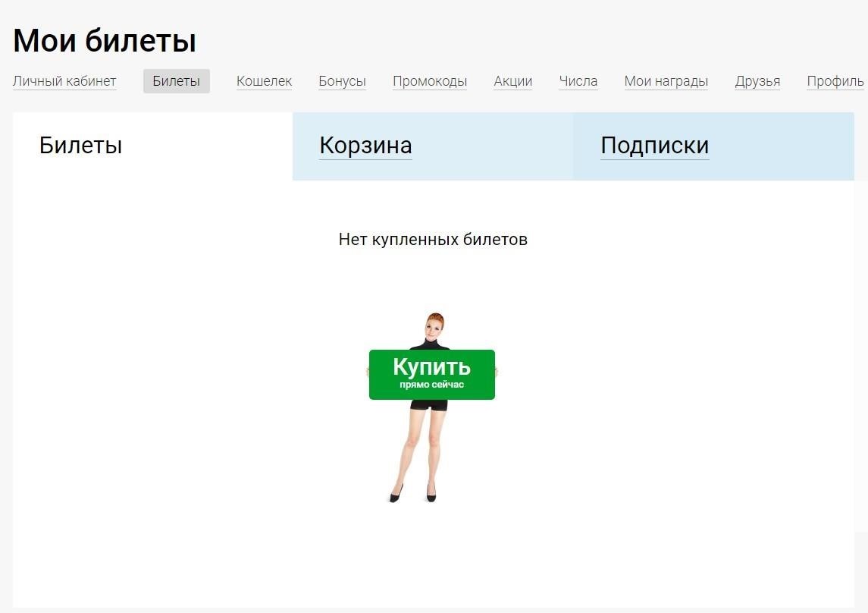Click the Промокоды link
The image size is (868, 613).
430,81
